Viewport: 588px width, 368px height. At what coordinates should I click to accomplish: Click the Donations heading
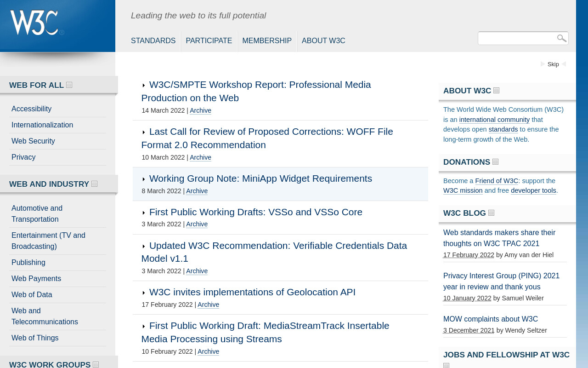pos(467,162)
